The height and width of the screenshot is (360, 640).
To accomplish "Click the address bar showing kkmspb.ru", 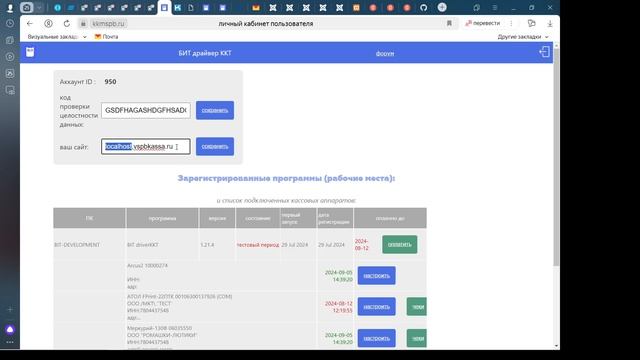I will [x=265, y=24].
